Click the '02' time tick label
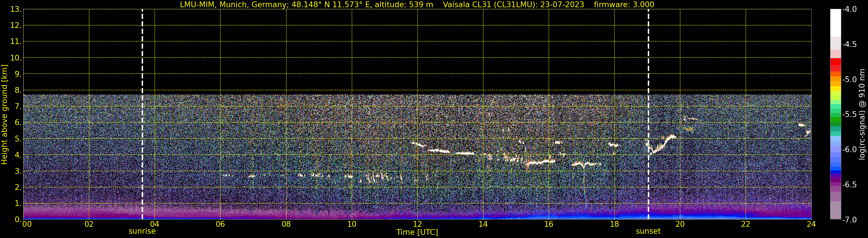868x238 pixels. 89,224
